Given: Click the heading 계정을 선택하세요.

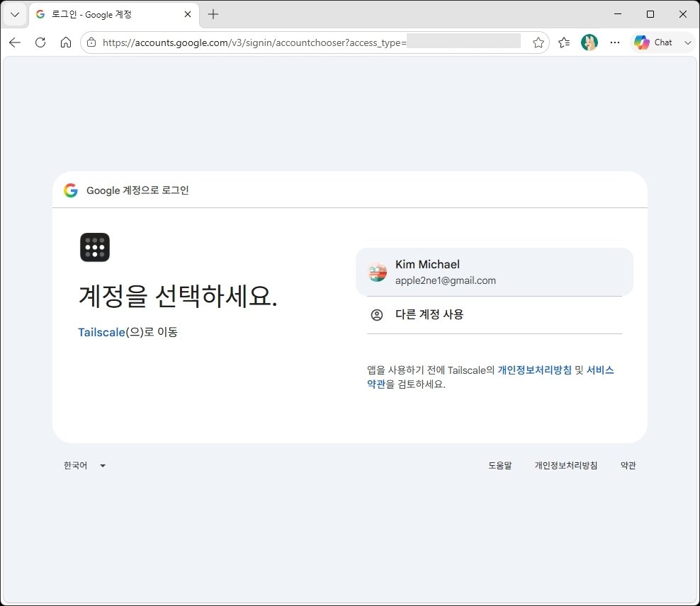Looking at the screenshot, I should click(x=178, y=296).
